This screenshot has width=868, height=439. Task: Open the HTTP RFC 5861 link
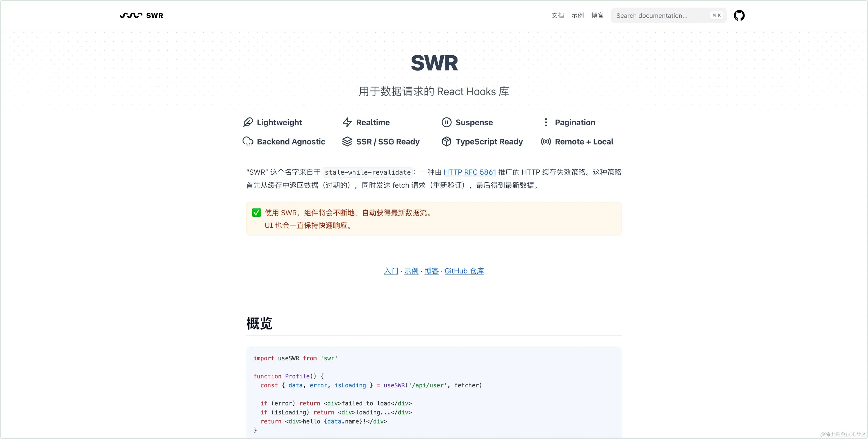click(470, 172)
